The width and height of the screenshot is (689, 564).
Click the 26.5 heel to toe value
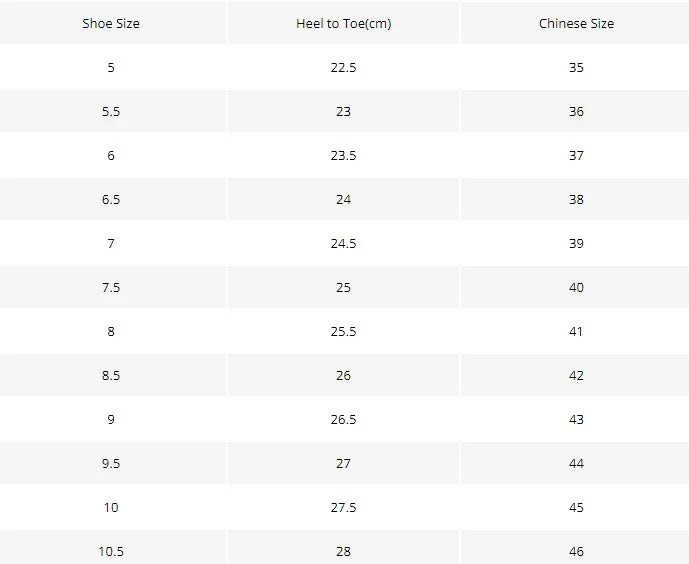pyautogui.click(x=343, y=419)
